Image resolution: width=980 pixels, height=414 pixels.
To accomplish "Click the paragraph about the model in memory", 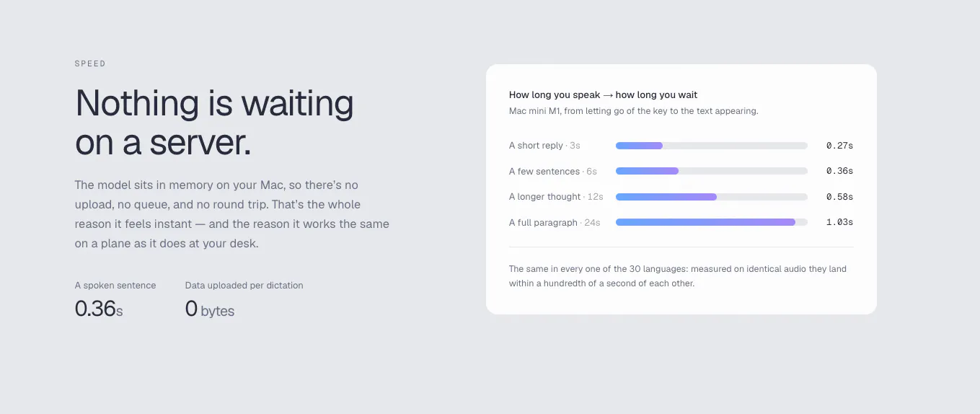I will [232, 214].
